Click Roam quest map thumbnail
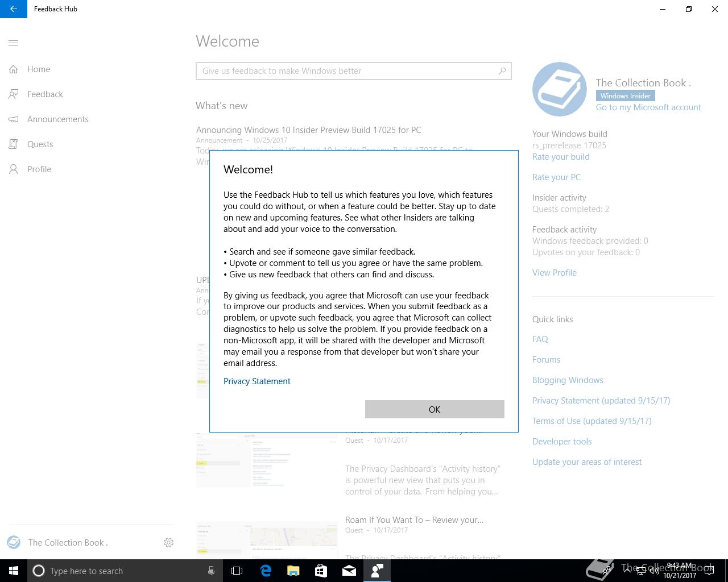 [x=267, y=540]
